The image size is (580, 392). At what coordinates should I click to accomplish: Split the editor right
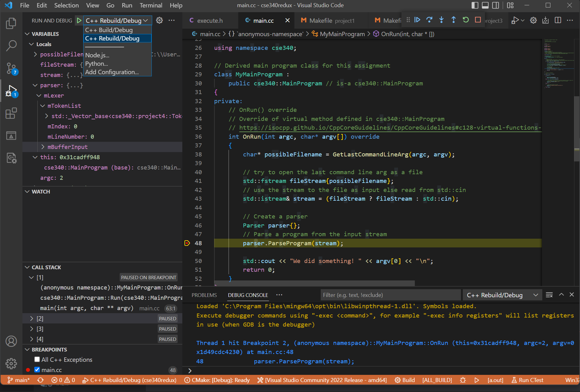[x=558, y=20]
